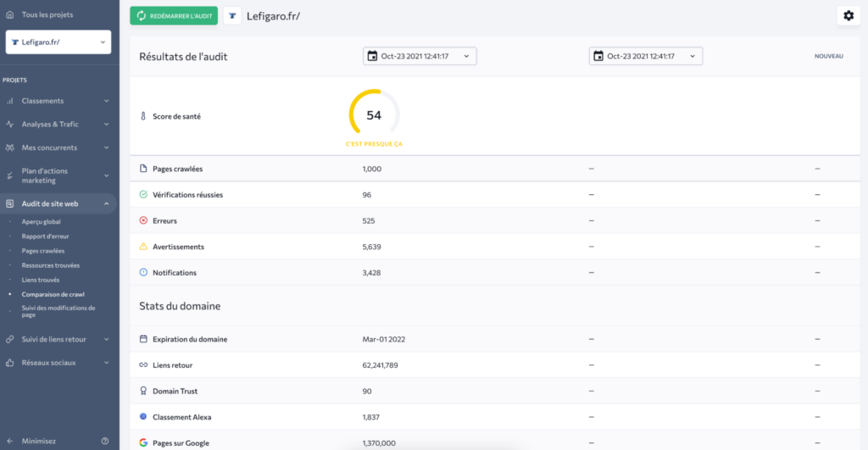The image size is (868, 450).
Task: Click the Mes concurrents icon
Action: 10,147
